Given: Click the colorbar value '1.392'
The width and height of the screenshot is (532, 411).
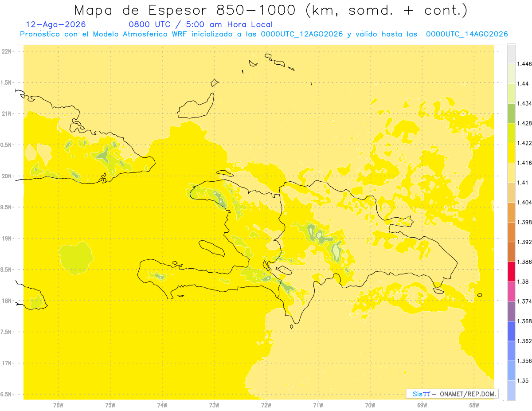Looking at the screenshot, I should click(x=524, y=242).
